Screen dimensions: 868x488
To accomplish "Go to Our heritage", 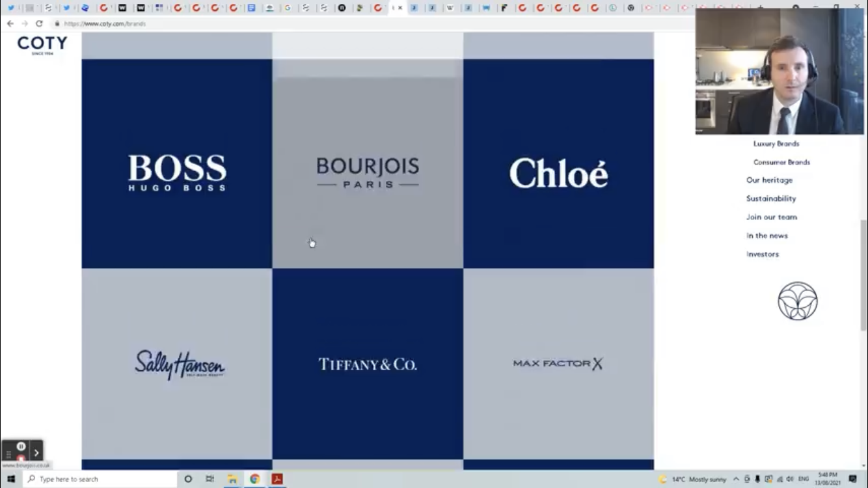I will click(769, 180).
